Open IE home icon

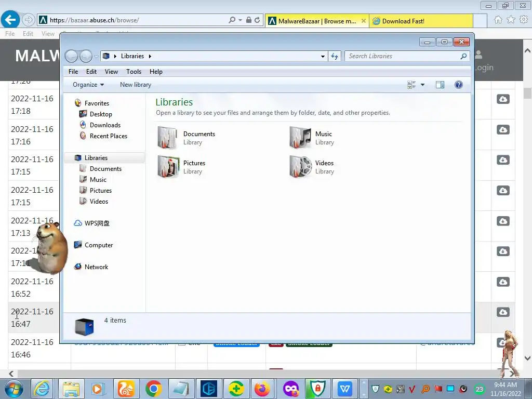point(498,20)
